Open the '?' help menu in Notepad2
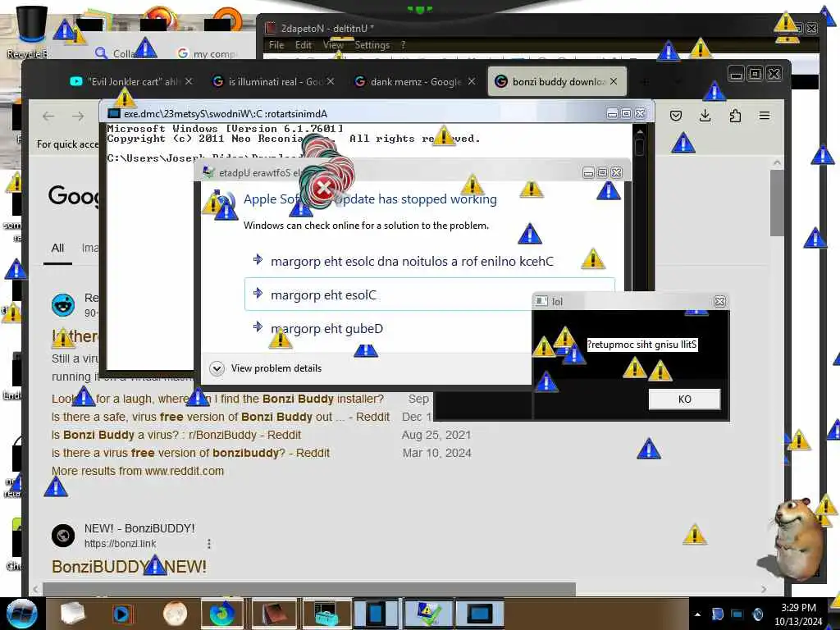The width and height of the screenshot is (840, 630). (403, 45)
